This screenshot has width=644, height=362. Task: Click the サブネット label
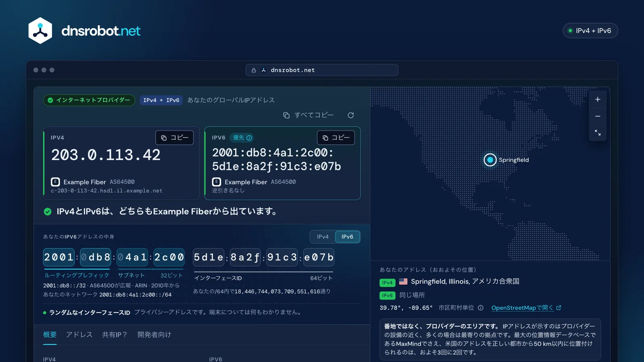click(x=131, y=276)
